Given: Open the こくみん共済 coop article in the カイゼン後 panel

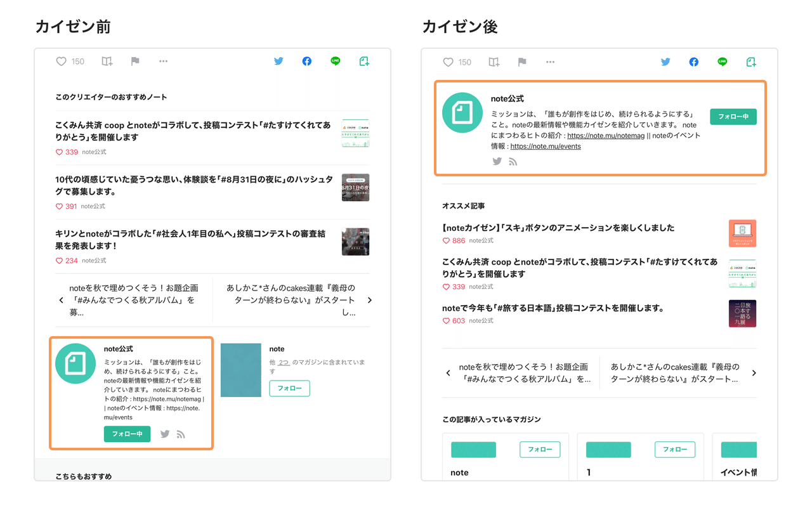Looking at the screenshot, I should [x=580, y=268].
